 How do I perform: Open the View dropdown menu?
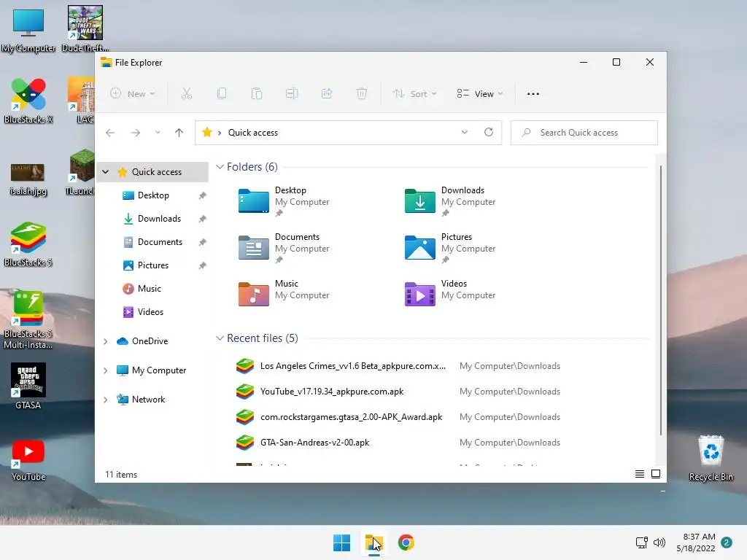coord(480,94)
